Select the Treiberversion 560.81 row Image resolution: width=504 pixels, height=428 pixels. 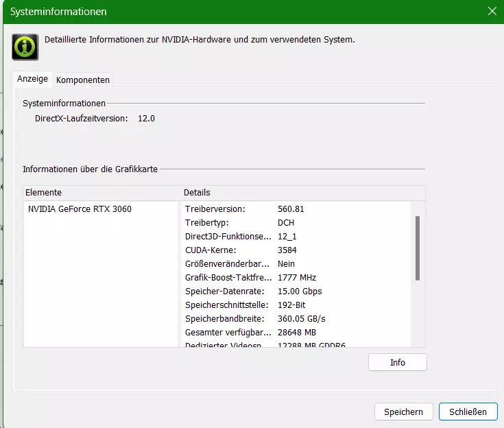click(296, 209)
